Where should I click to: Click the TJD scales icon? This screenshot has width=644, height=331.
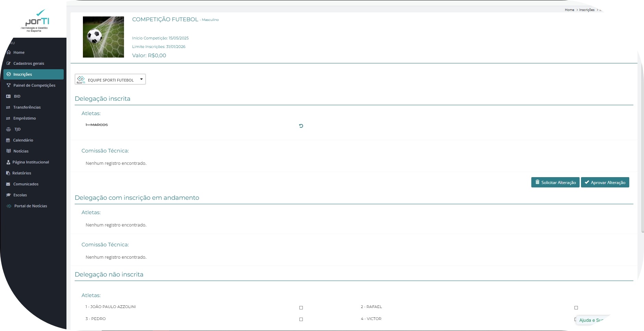tap(9, 129)
